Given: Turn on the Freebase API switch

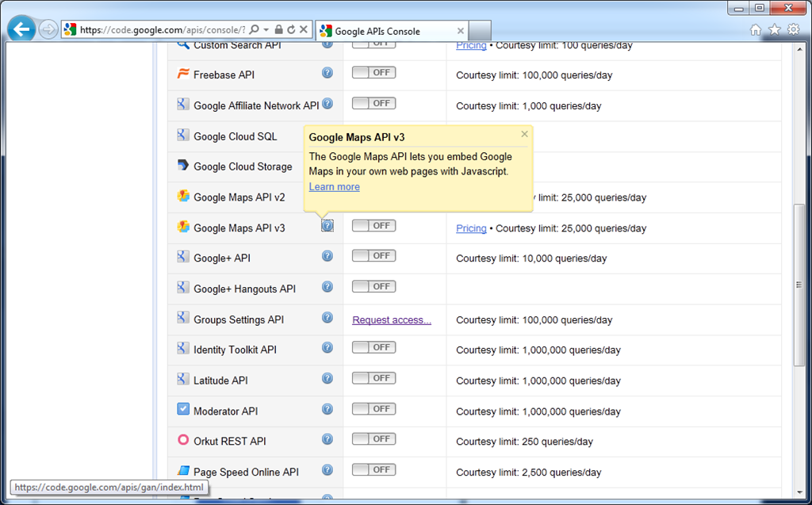Looking at the screenshot, I should pyautogui.click(x=374, y=72).
